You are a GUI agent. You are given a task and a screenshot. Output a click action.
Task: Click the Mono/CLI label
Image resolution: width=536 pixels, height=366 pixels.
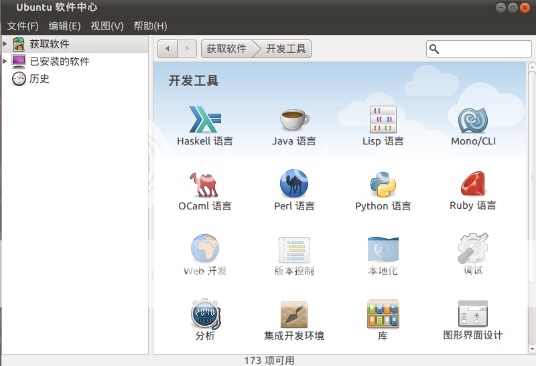473,141
